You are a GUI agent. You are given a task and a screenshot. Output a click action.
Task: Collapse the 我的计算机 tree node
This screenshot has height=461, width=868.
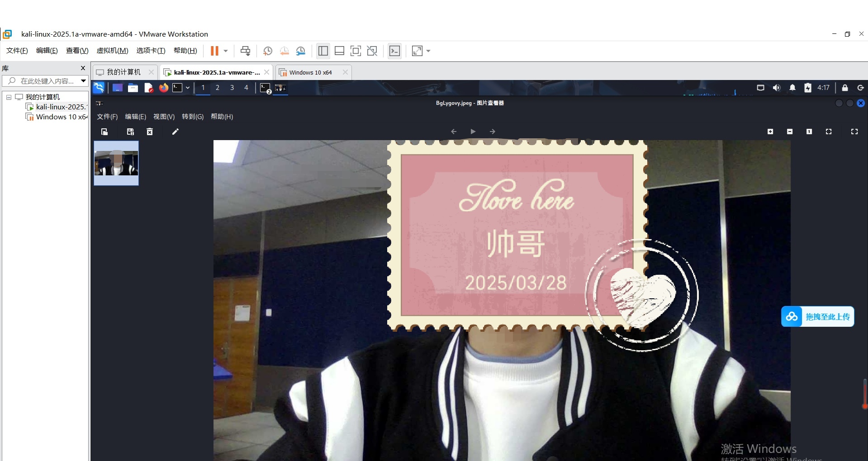click(9, 97)
